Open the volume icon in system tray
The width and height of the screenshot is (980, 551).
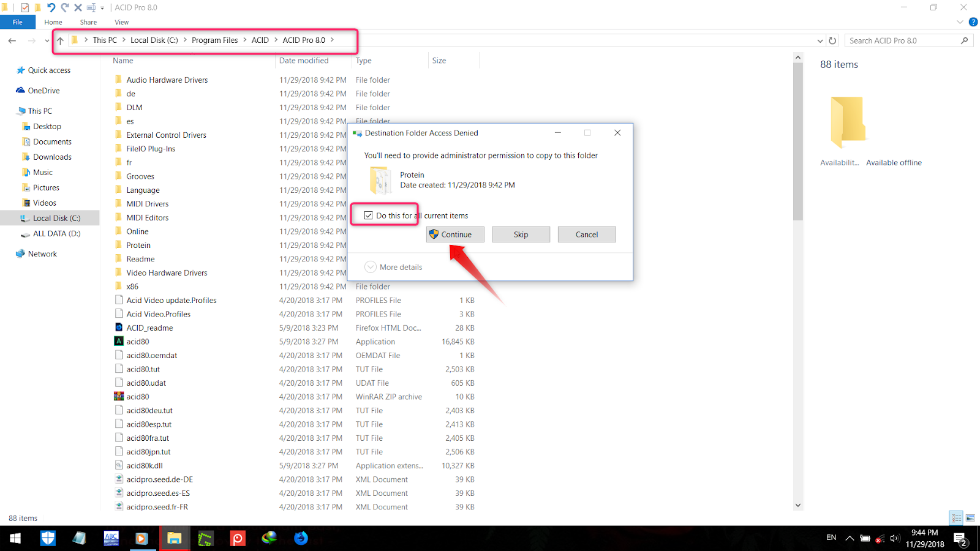click(x=895, y=538)
